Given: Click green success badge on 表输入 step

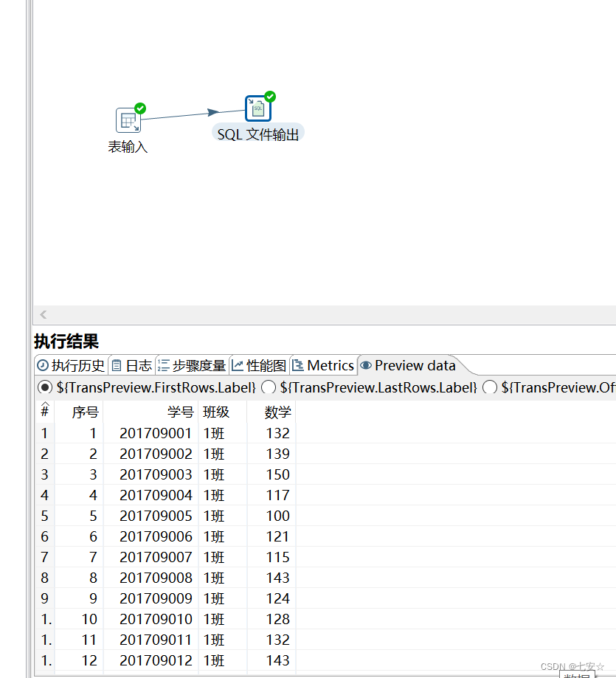Looking at the screenshot, I should click(139, 107).
